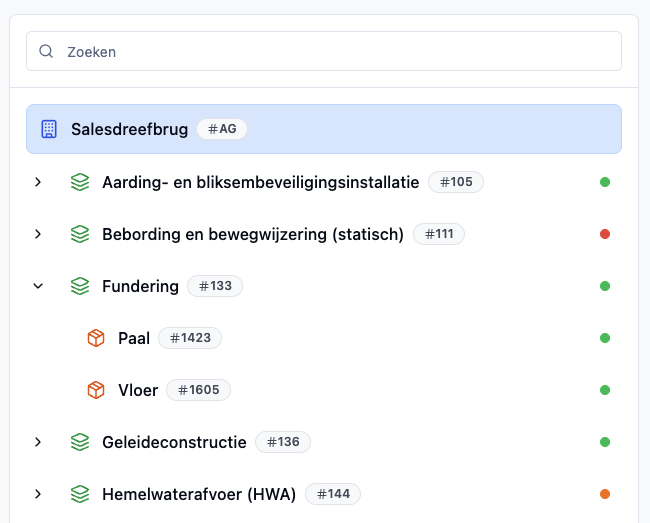Click layers icon of Bebording en bewegwijzering
Screen dimensions: 650x523
80,234
